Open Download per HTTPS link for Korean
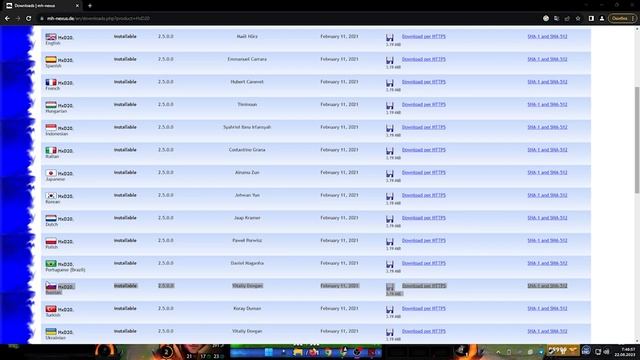 (x=424, y=195)
